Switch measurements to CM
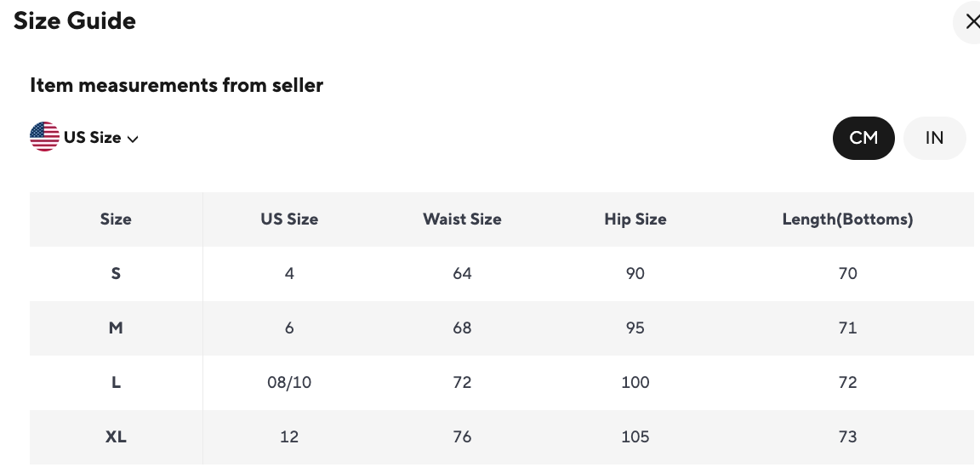Image resolution: width=980 pixels, height=473 pixels. [x=863, y=138]
